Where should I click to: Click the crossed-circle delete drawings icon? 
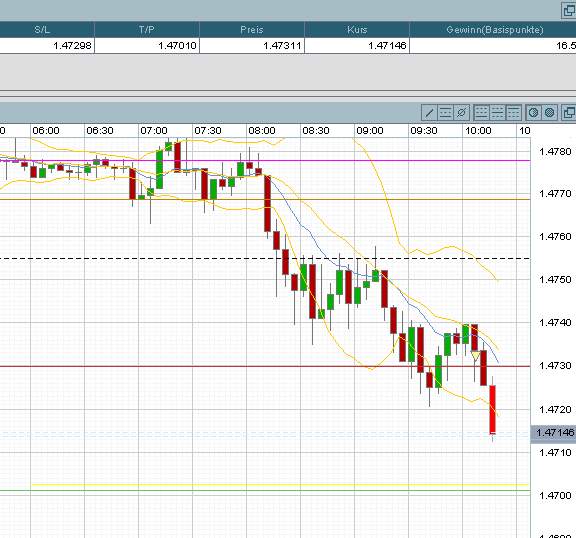click(461, 113)
